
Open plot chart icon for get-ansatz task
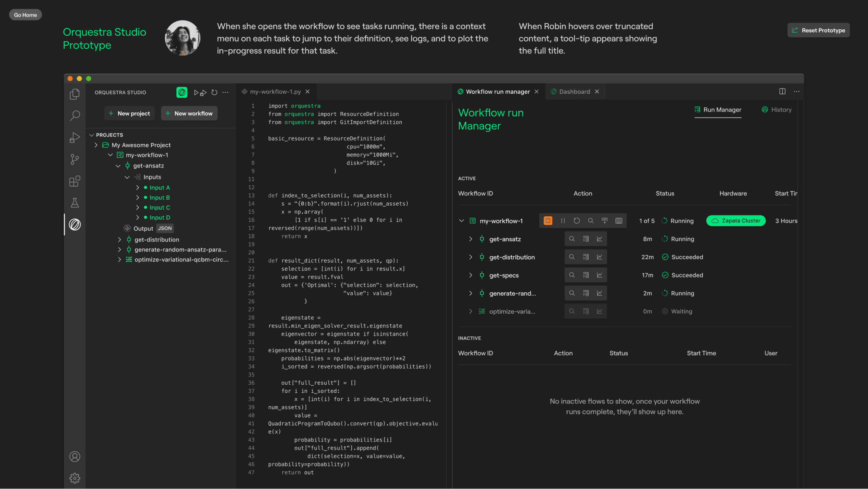click(x=600, y=239)
